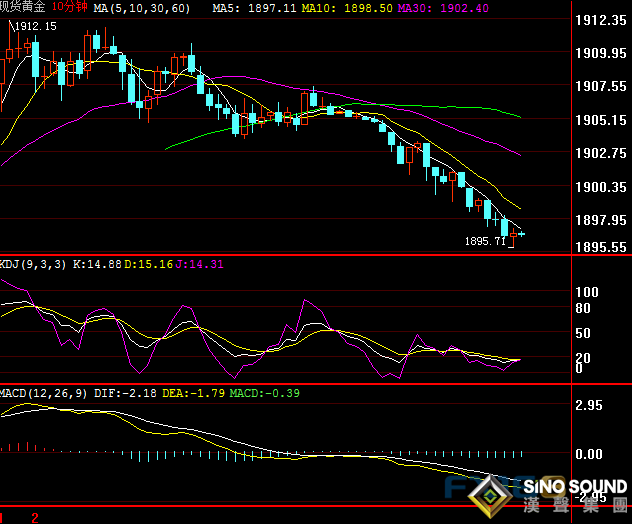The width and height of the screenshot is (632, 524).
Task: Click the MACD(12,26,9) indicator label
Action: click(45, 393)
